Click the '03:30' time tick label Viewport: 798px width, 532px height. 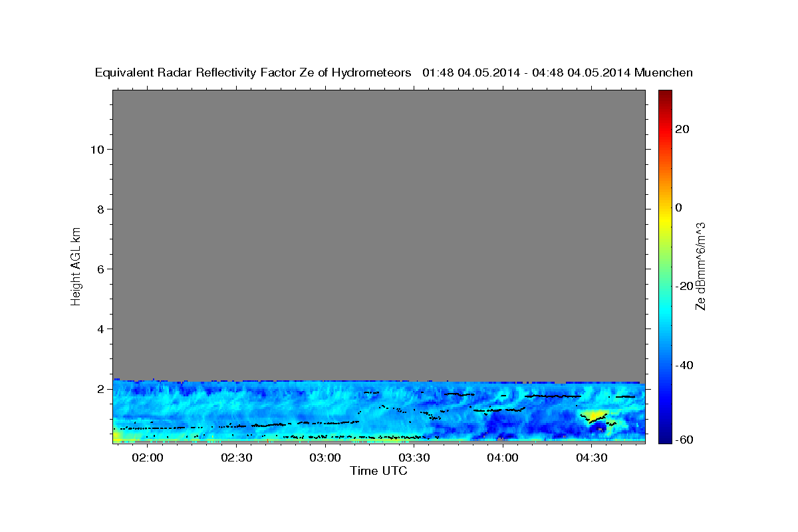coord(414,458)
